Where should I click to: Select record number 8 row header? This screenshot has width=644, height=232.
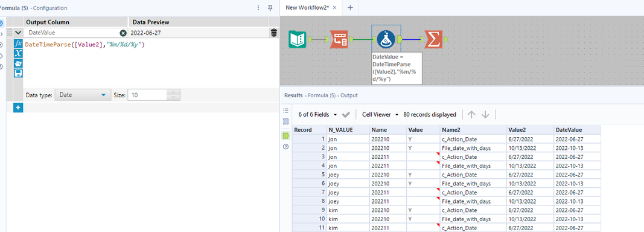coord(309,201)
